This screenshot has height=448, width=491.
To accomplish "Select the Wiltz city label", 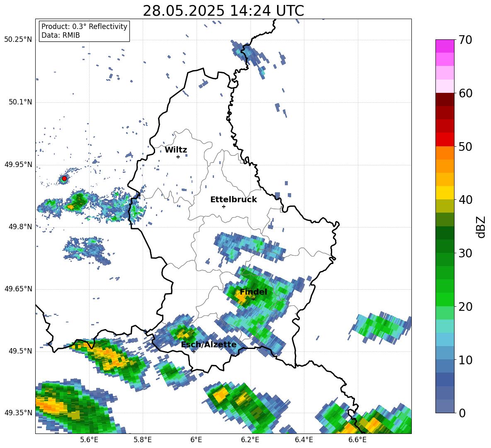I will click(176, 150).
